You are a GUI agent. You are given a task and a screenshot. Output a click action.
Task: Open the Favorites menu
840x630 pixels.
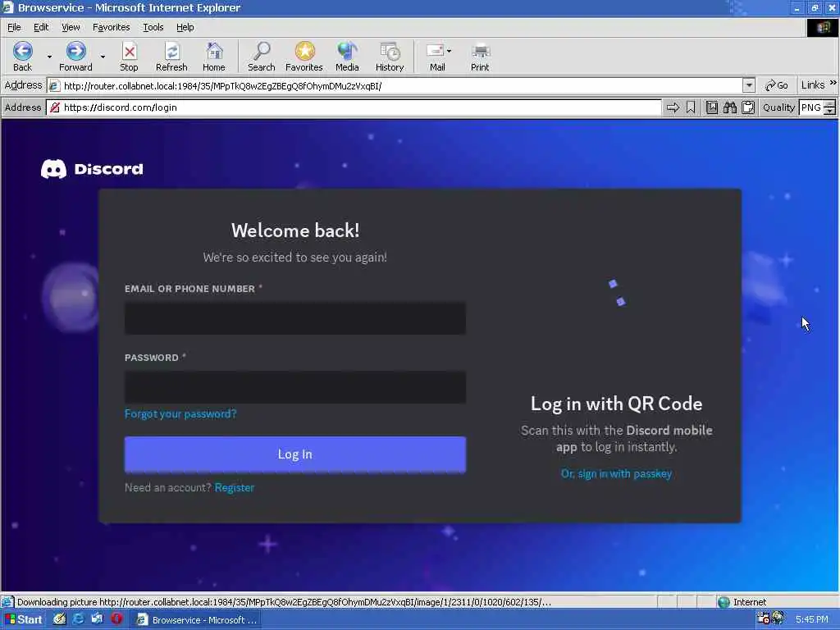click(111, 27)
